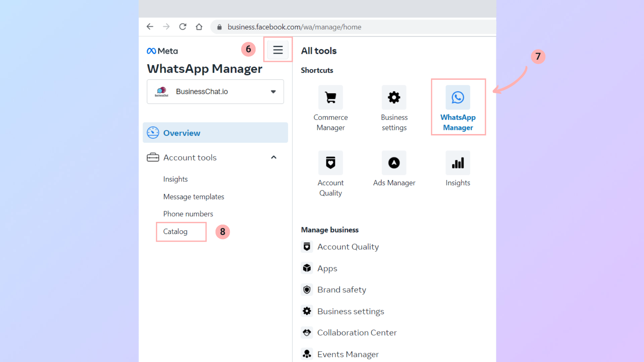
Task: Collapse the Account tools section
Action: [274, 157]
